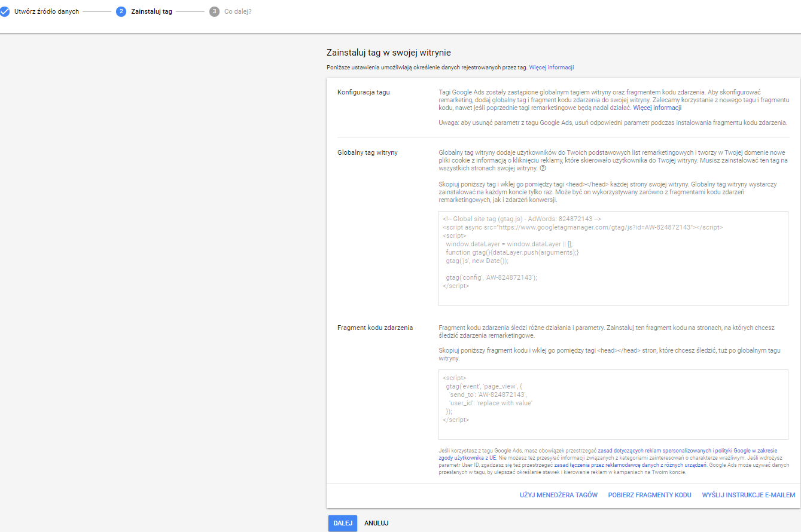Click the googletagmanager script src line
The height and width of the screenshot is (532, 801).
[x=583, y=227]
